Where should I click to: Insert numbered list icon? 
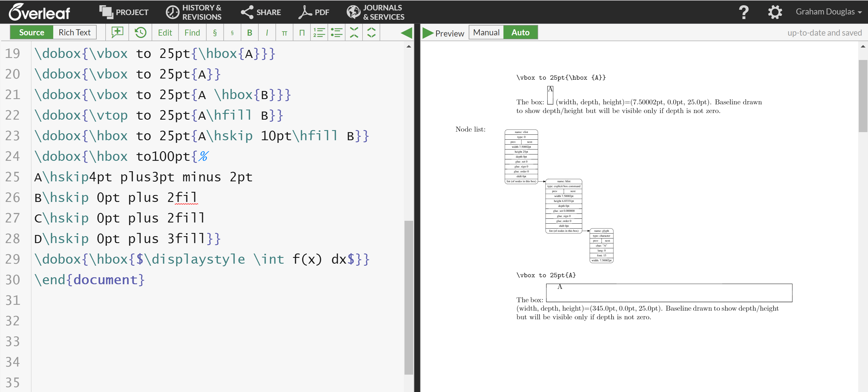[319, 32]
